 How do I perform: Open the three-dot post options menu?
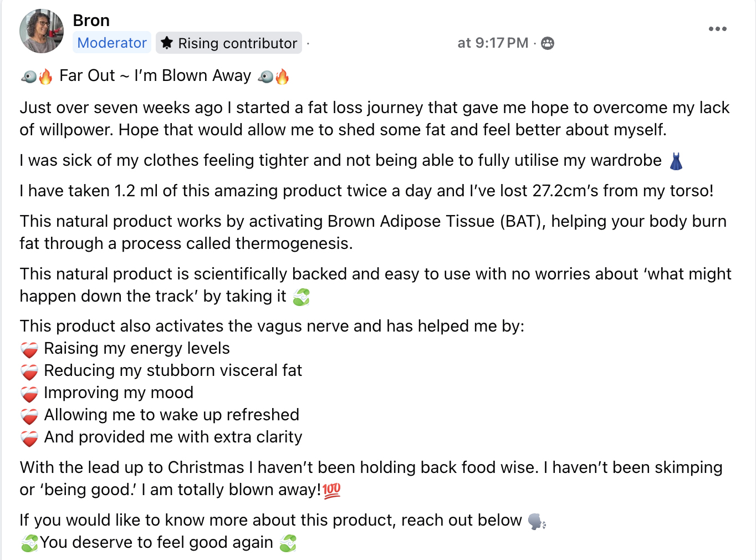tap(717, 29)
